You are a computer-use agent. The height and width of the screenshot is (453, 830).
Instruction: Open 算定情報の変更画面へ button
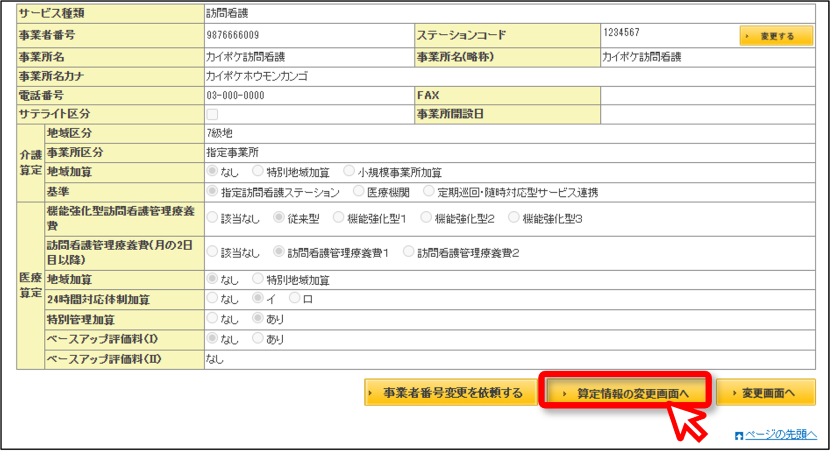[625, 393]
